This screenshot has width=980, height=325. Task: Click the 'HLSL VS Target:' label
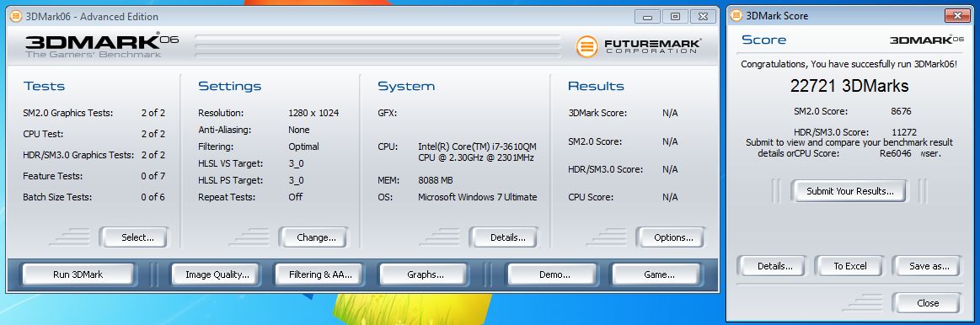[231, 163]
